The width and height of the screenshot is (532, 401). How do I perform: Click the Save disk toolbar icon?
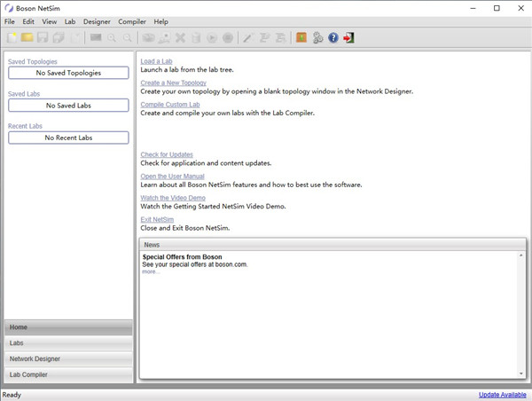[x=43, y=38]
